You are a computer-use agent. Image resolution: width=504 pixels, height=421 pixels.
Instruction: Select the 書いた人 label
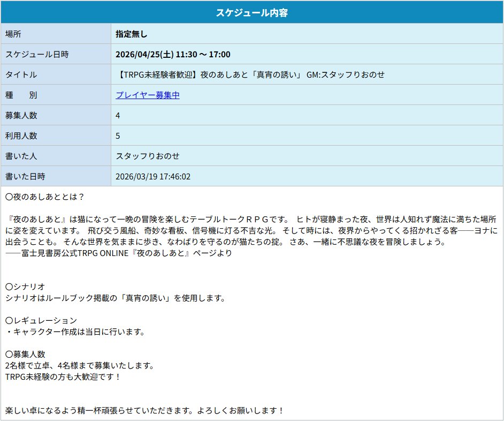point(21,156)
